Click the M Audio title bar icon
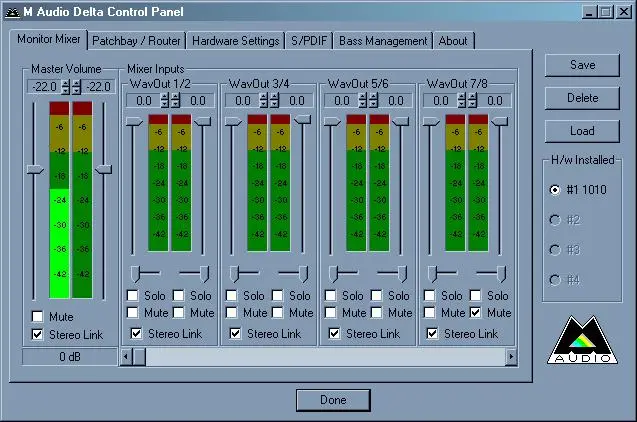This screenshot has width=637, height=422. (x=12, y=12)
